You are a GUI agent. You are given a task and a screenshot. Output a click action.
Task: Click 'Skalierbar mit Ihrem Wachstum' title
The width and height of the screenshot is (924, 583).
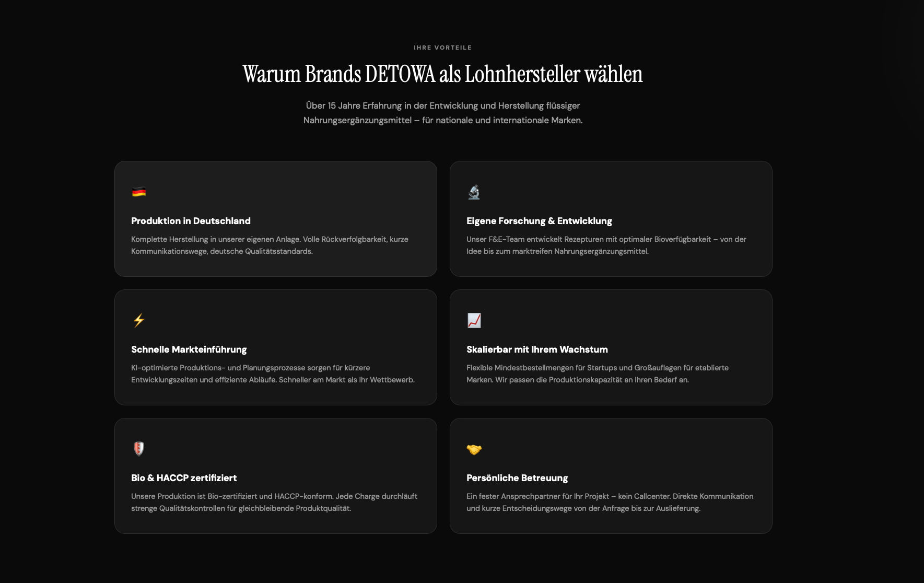pyautogui.click(x=537, y=349)
